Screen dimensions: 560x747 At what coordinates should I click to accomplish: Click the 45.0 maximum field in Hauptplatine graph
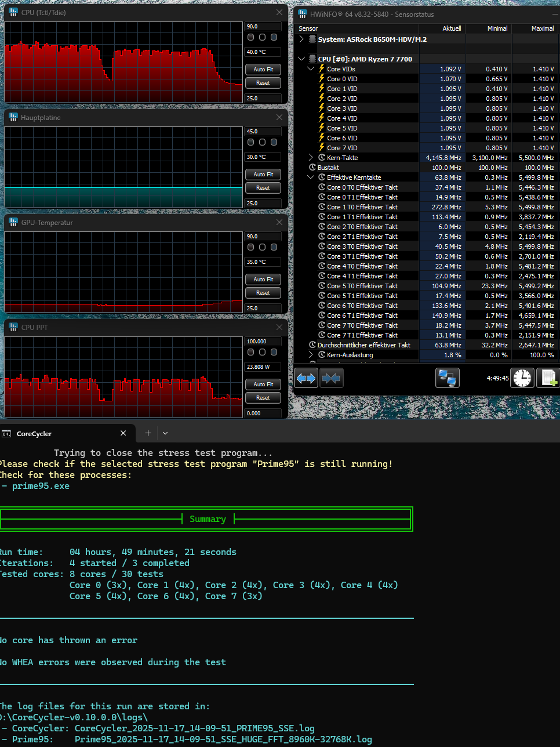(263, 131)
